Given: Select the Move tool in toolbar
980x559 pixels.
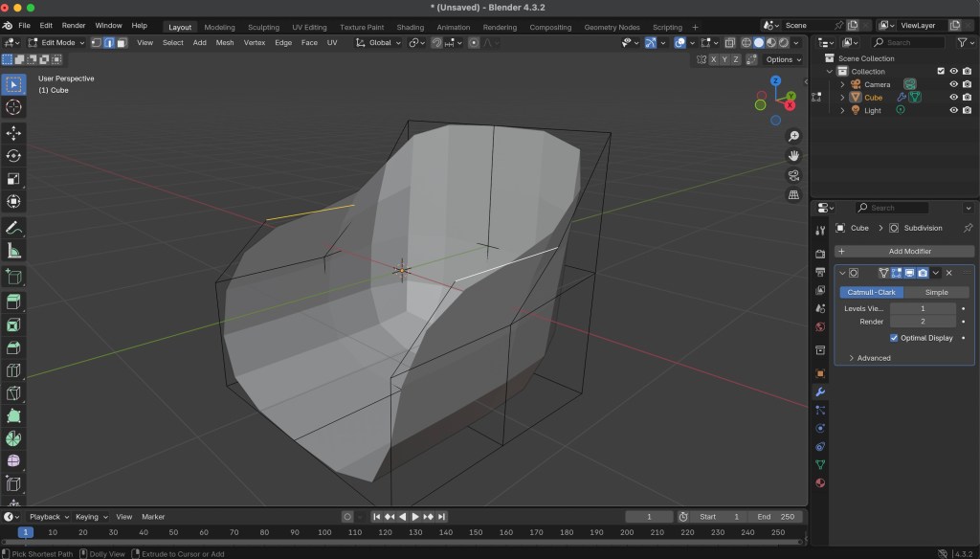Looking at the screenshot, I should (13, 133).
